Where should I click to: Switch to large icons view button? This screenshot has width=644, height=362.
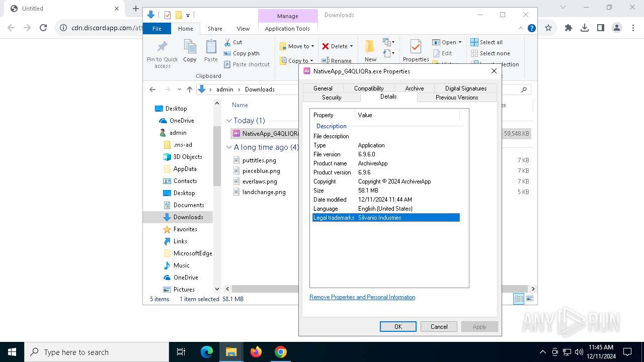529,299
